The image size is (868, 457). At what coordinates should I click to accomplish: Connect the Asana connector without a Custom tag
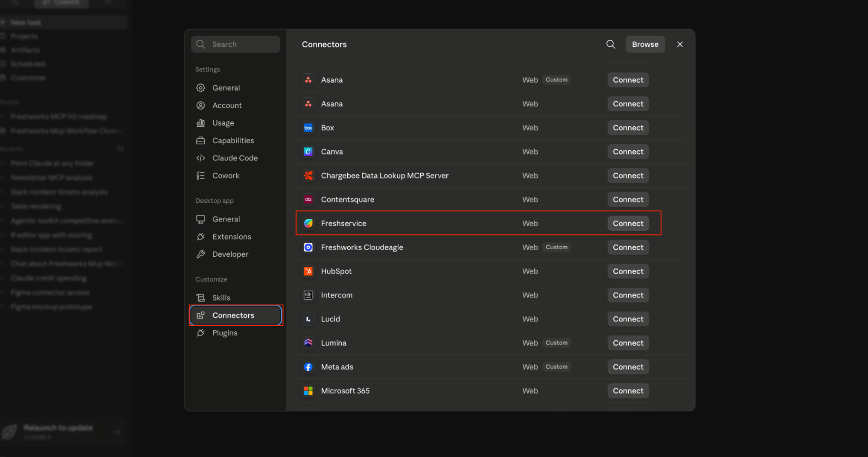point(628,104)
